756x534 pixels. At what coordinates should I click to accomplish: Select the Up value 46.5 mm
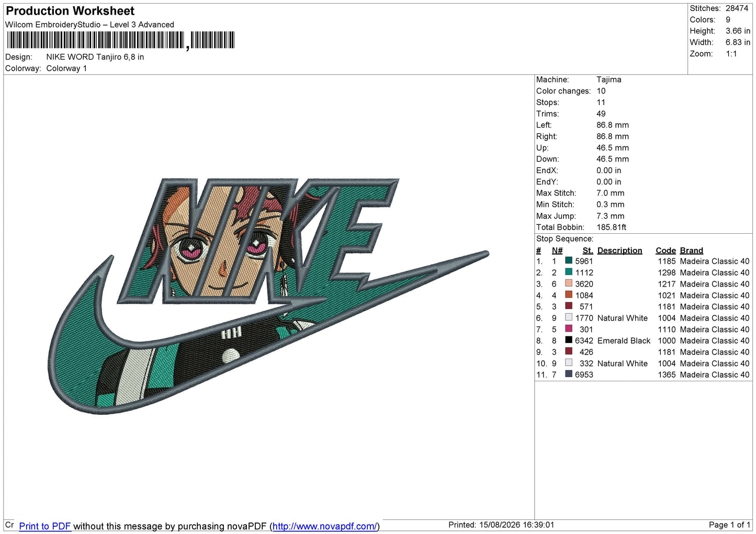click(613, 147)
